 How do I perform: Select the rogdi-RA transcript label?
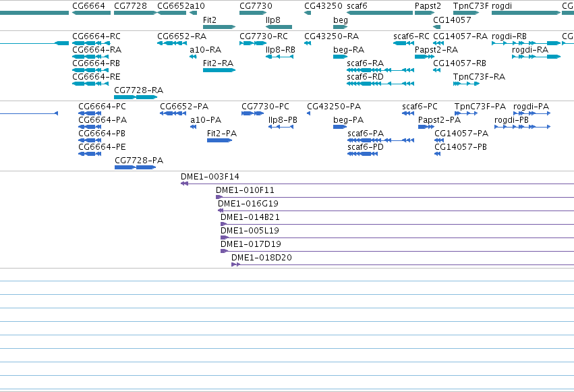(x=530, y=49)
